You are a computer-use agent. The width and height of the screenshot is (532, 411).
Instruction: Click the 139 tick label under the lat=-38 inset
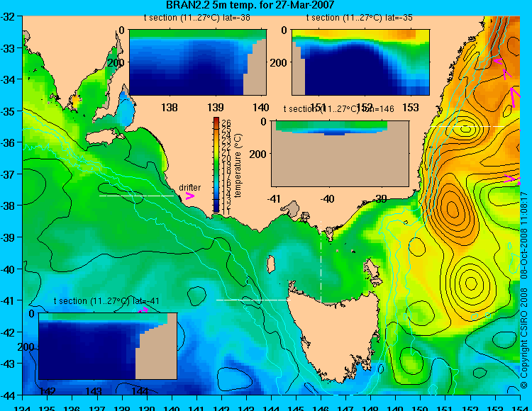(x=216, y=108)
